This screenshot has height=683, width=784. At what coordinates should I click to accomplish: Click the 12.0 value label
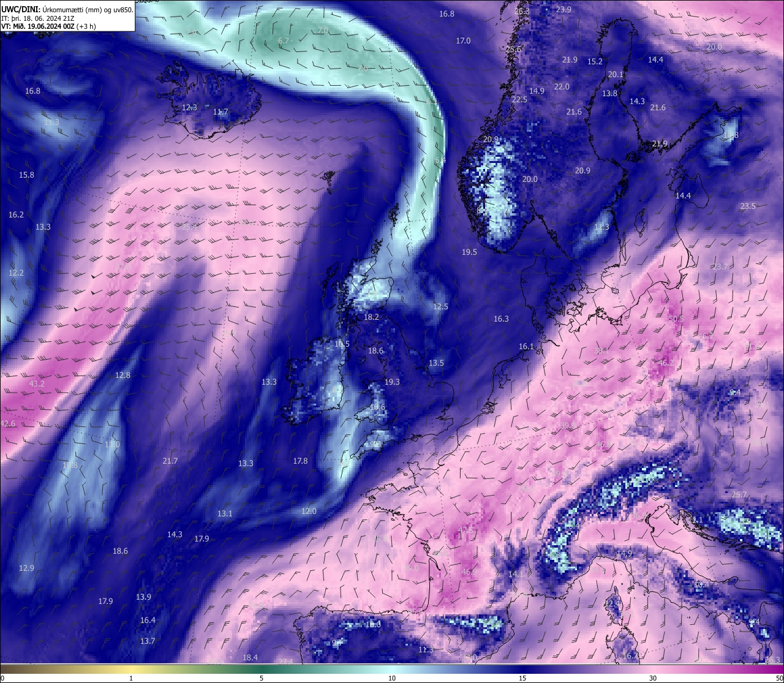coord(309,511)
